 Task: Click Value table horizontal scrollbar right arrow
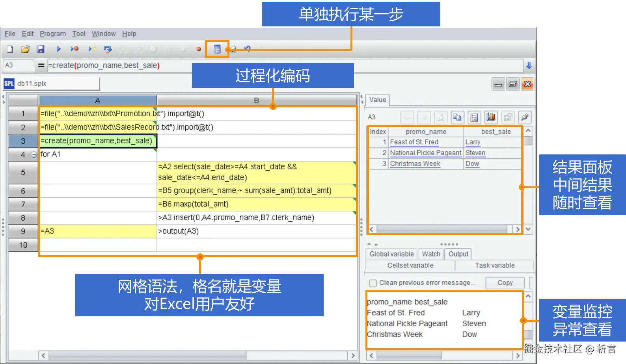coord(518,229)
